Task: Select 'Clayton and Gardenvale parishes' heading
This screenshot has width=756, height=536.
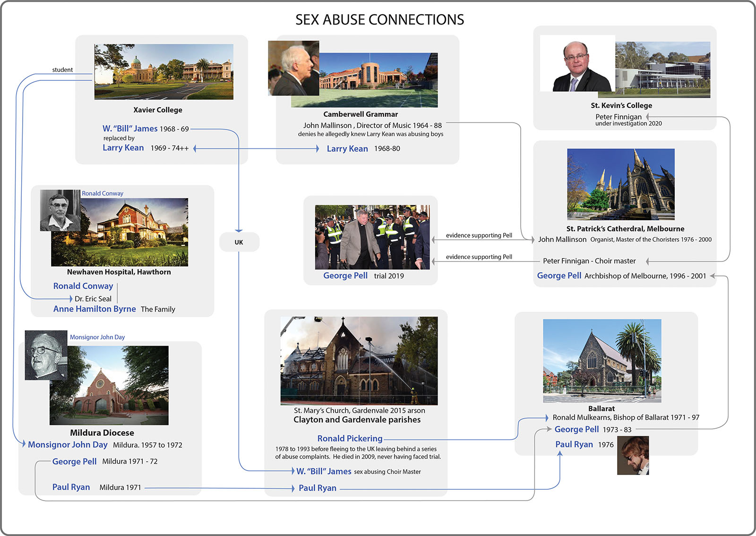Action: point(357,420)
